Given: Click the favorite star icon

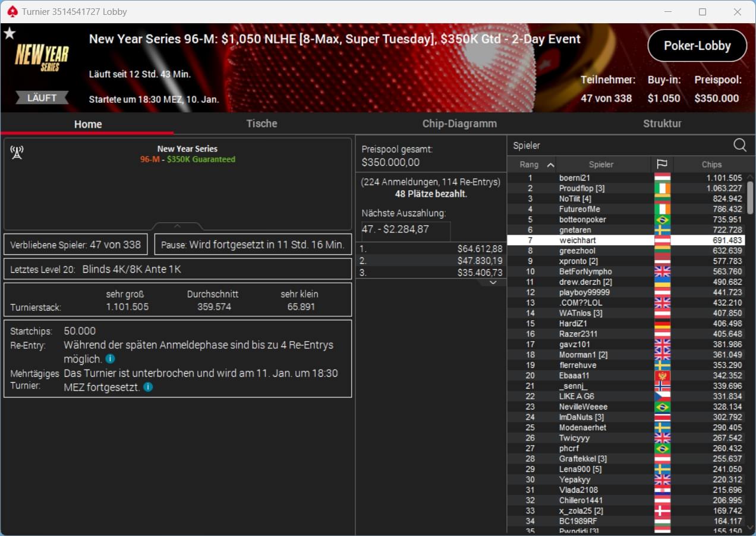Looking at the screenshot, I should 10,33.
